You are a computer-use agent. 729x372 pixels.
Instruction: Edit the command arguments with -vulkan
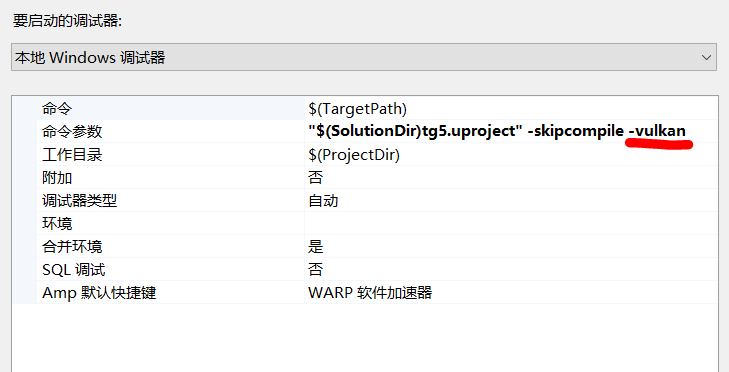pyautogui.click(x=510, y=131)
